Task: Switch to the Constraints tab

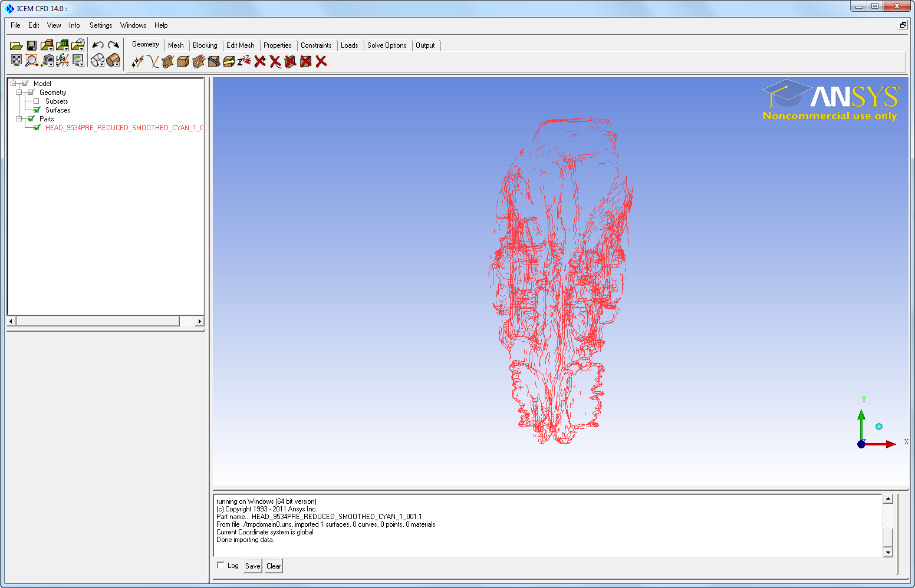Action: pos(316,45)
